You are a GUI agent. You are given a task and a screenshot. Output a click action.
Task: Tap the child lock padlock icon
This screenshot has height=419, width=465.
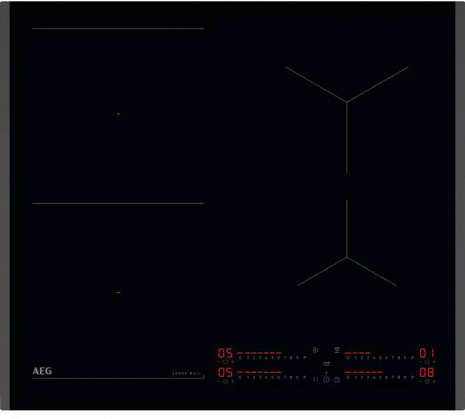pos(337,379)
